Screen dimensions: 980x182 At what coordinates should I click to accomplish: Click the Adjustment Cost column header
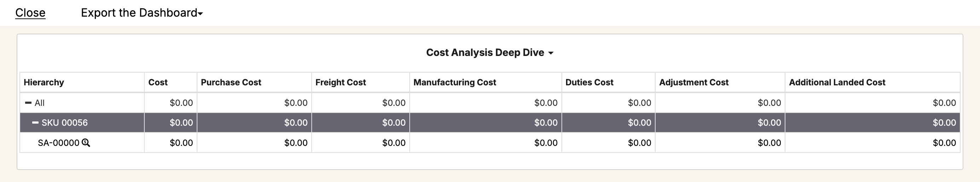[693, 82]
